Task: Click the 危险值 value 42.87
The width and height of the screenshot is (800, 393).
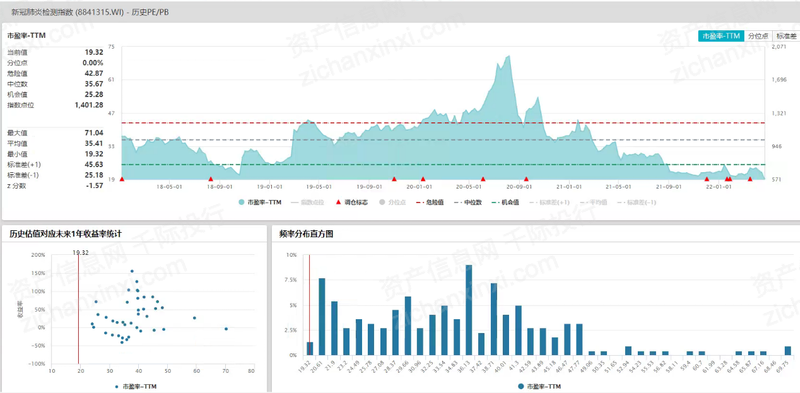Action: (x=94, y=73)
